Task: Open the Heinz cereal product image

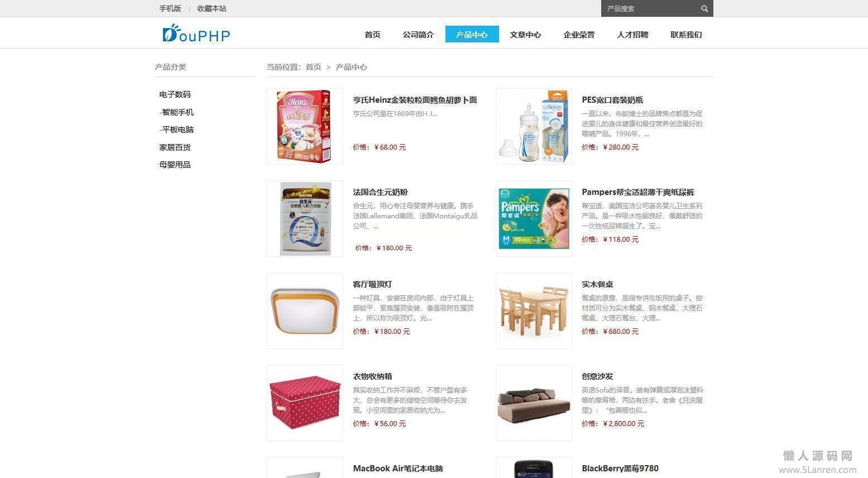Action: [305, 126]
